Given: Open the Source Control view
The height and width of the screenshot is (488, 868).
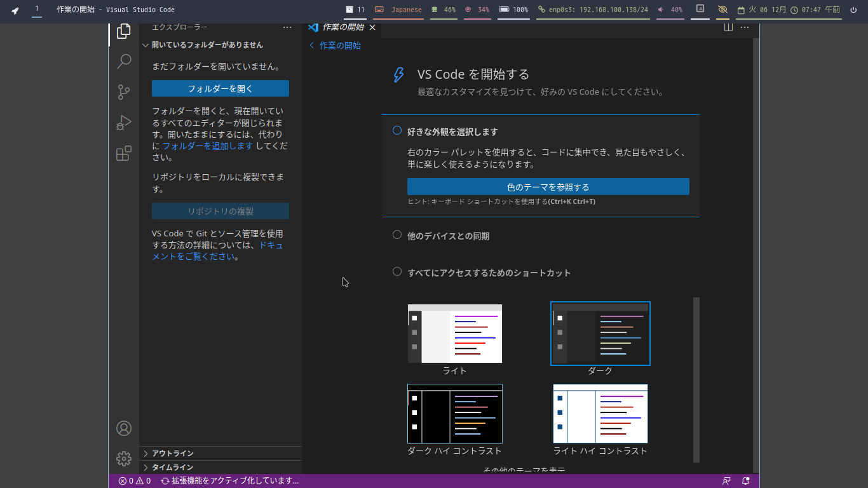Looking at the screenshot, I should 124,92.
